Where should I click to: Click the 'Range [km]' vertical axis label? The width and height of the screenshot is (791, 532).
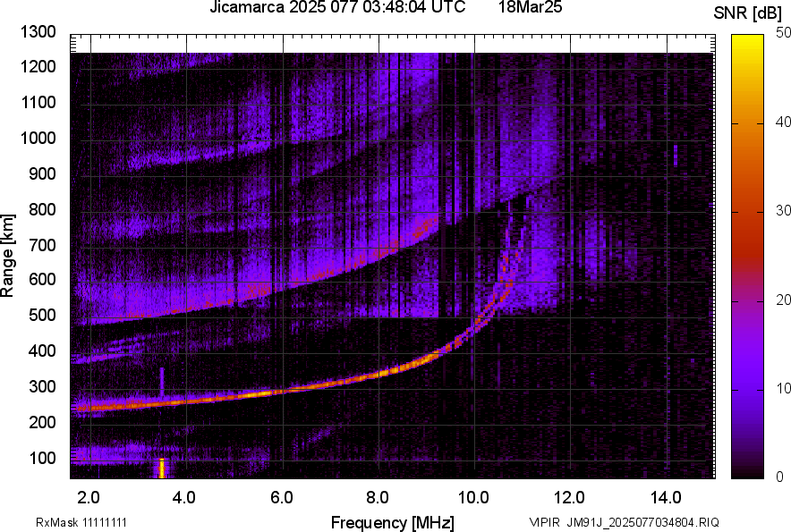(7, 256)
